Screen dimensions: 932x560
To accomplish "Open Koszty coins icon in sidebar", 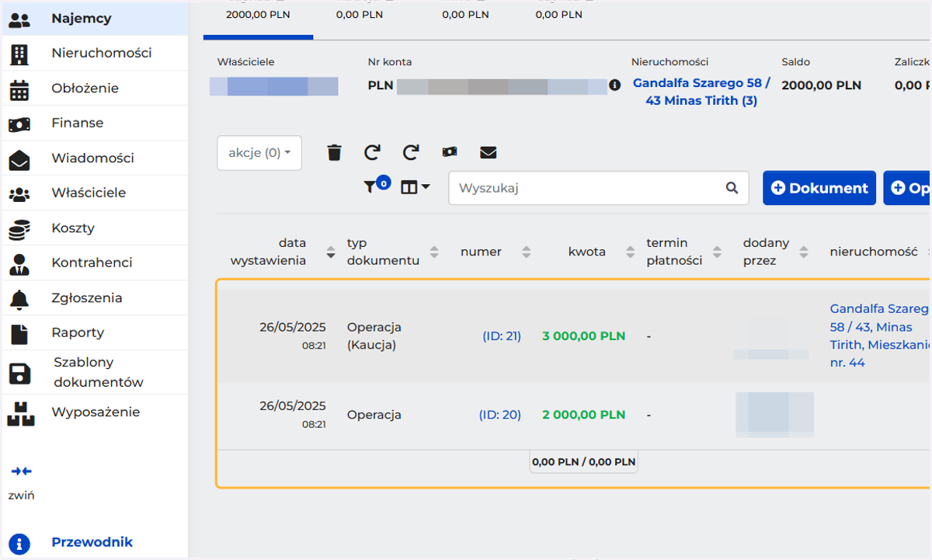I will [19, 229].
